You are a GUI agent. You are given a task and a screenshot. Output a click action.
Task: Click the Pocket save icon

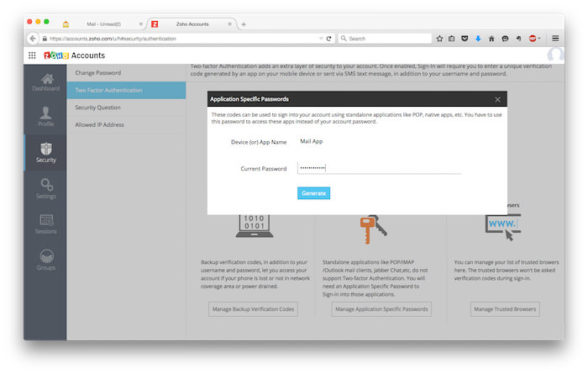465,39
